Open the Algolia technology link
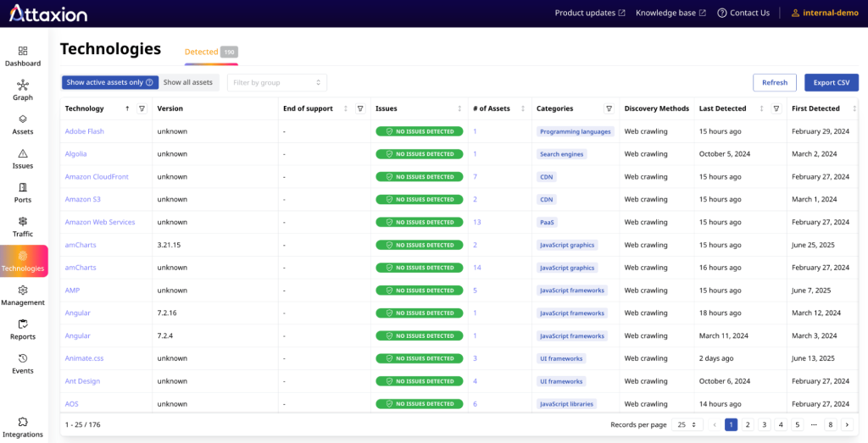This screenshot has height=443, width=868. 75,154
